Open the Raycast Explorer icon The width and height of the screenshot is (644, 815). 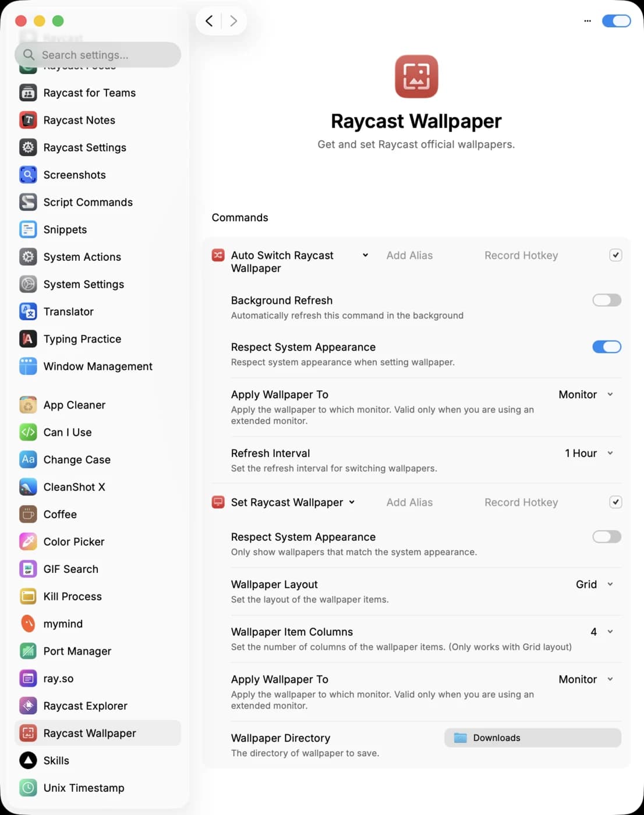(28, 706)
